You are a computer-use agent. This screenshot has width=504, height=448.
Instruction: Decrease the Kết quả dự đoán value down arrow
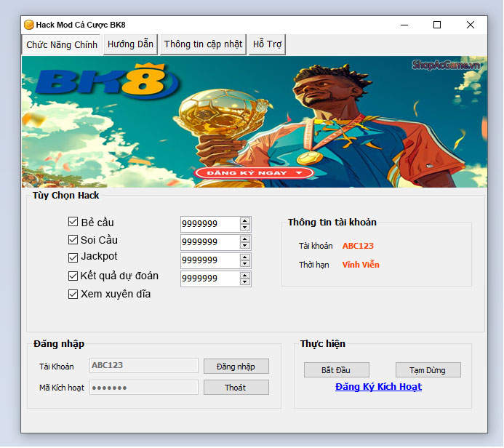point(245,282)
